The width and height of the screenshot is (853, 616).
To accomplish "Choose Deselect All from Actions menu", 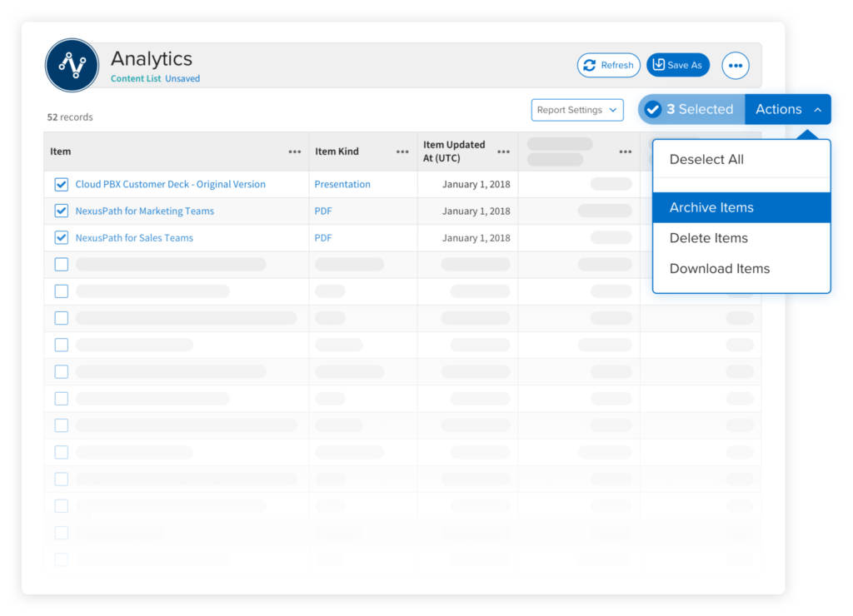I will click(706, 160).
